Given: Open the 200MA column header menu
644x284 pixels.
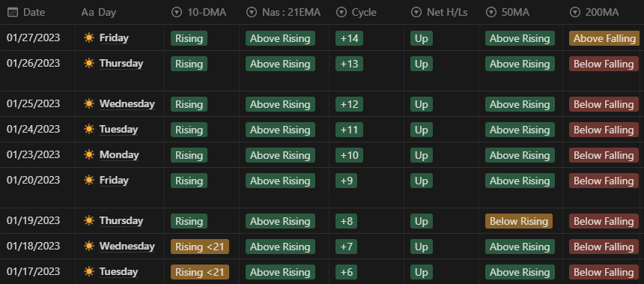Looking at the screenshot, I should pyautogui.click(x=604, y=12).
